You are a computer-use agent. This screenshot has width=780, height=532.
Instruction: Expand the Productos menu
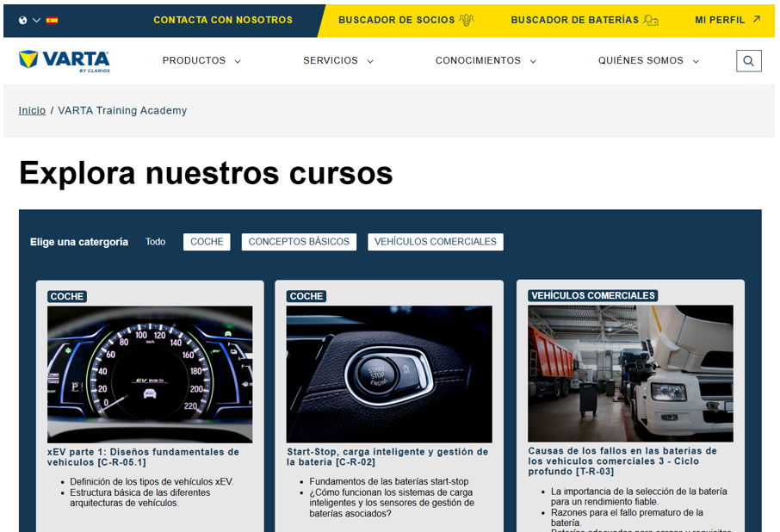click(201, 61)
